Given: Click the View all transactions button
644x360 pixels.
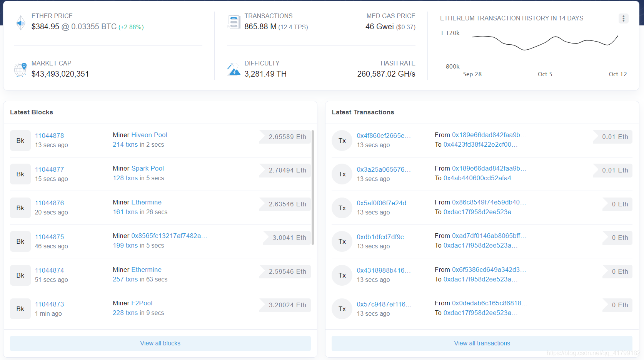Looking at the screenshot, I should point(482,343).
